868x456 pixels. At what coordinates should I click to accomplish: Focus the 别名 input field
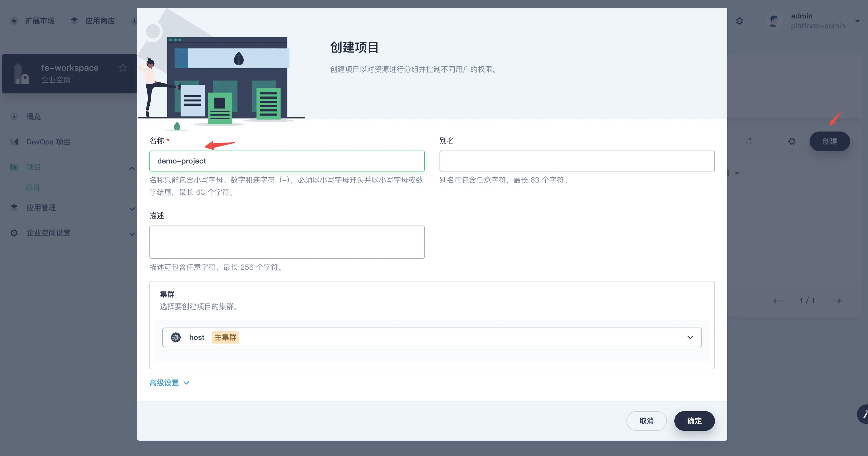(x=577, y=161)
